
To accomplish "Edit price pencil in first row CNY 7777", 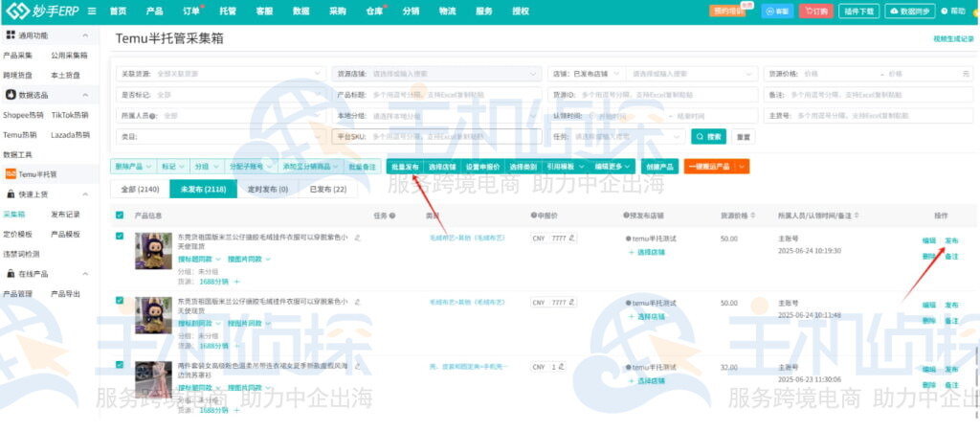I will [x=572, y=239].
